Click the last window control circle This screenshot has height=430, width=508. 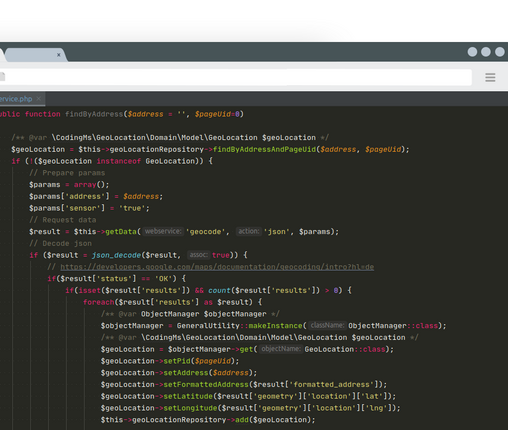(x=500, y=52)
